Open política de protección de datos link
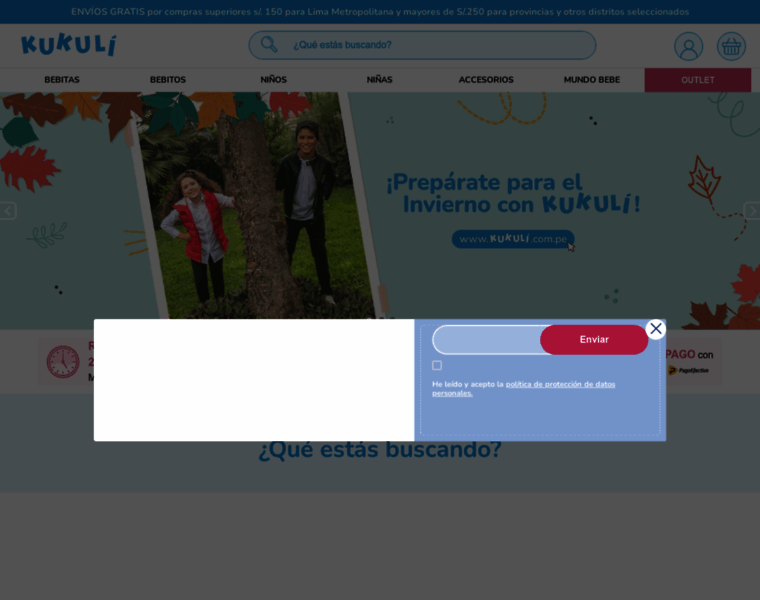Viewport: 760px width, 600px height. [x=524, y=389]
